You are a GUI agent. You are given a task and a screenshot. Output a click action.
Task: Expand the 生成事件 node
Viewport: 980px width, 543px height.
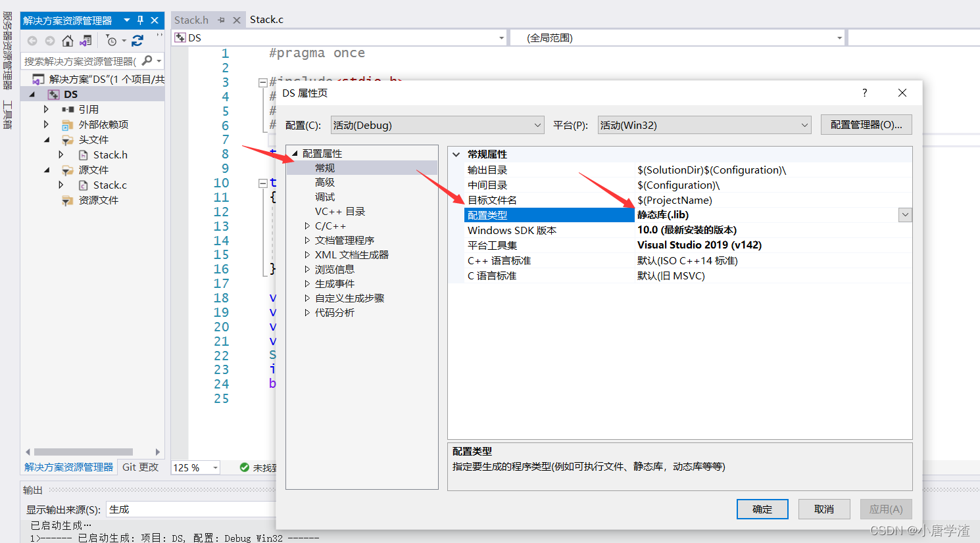(x=307, y=283)
